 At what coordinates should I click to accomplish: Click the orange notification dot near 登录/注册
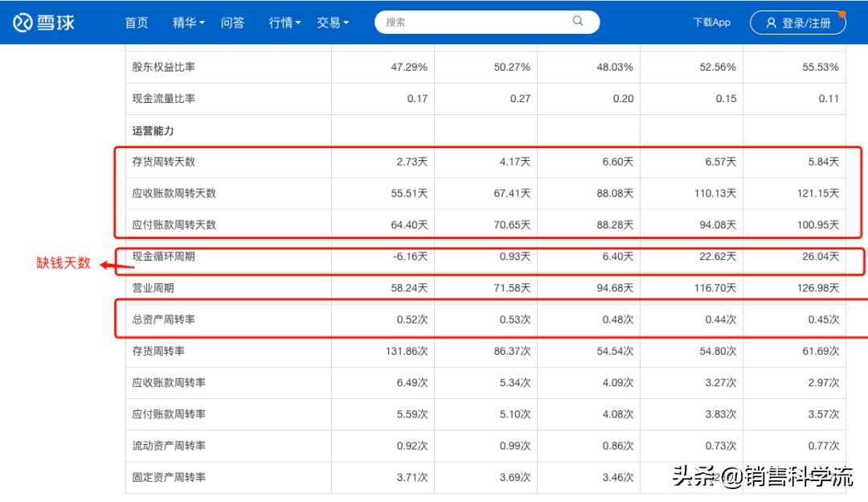coord(843,14)
